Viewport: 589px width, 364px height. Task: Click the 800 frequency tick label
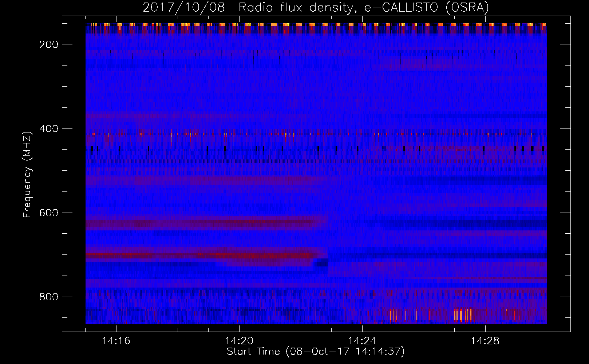(x=49, y=297)
